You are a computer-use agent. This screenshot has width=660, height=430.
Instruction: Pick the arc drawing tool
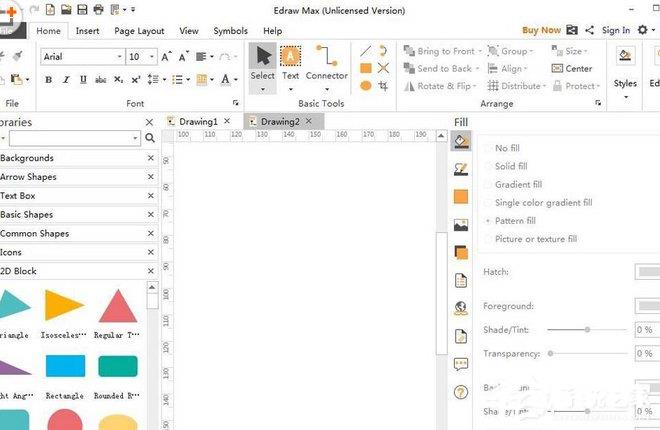pyautogui.click(x=383, y=51)
